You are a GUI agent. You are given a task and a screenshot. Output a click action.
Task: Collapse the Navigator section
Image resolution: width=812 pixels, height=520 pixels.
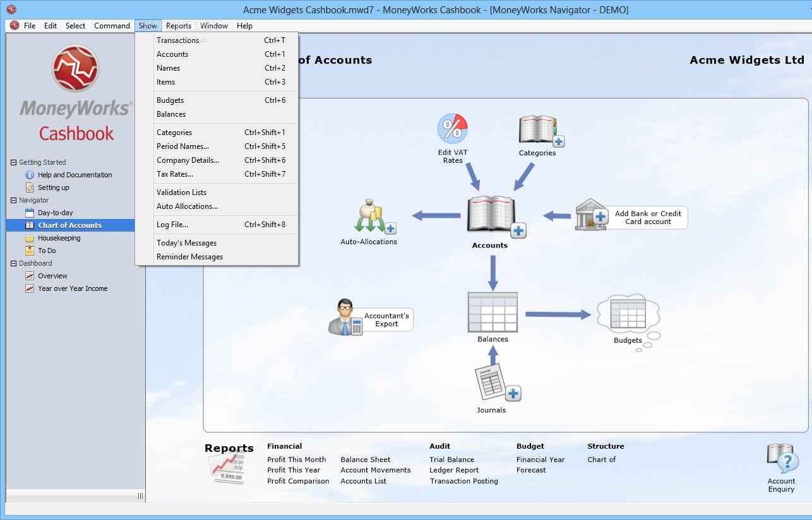tap(14, 200)
